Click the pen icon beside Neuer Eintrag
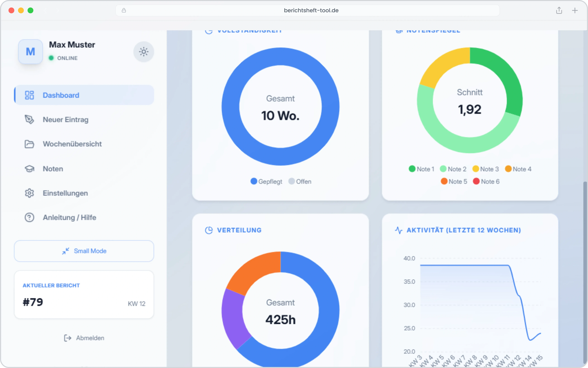 click(x=29, y=119)
